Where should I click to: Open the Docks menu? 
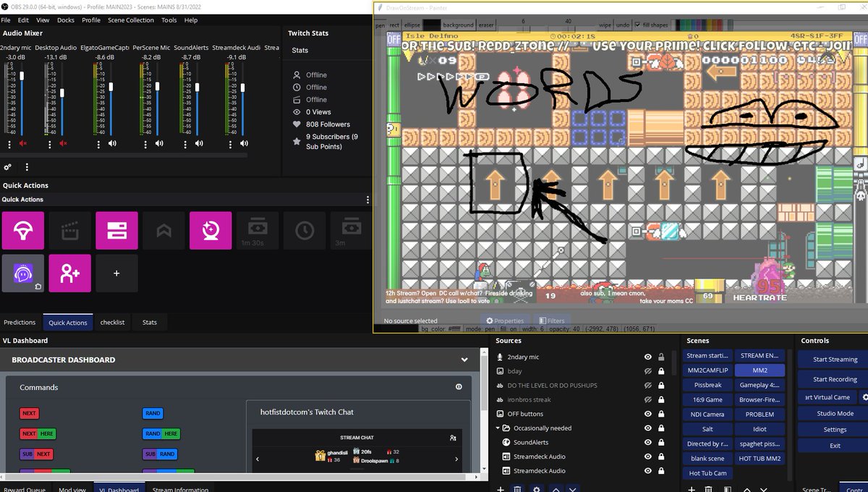point(66,20)
